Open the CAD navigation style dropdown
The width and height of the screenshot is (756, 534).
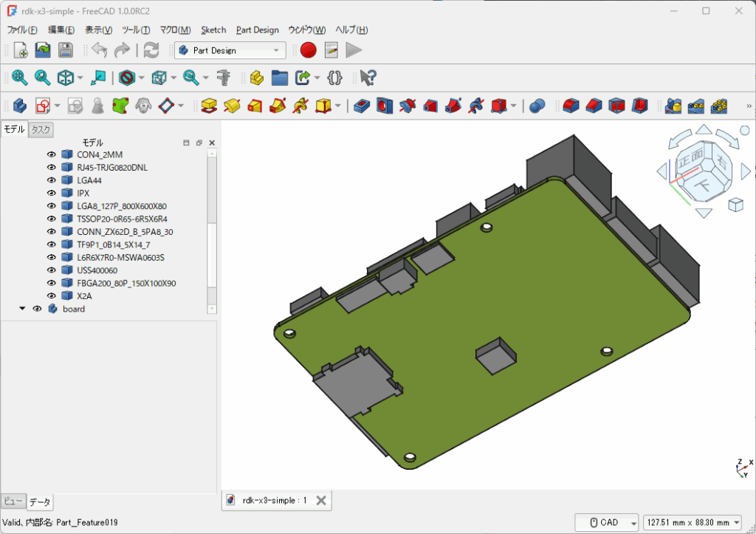606,522
